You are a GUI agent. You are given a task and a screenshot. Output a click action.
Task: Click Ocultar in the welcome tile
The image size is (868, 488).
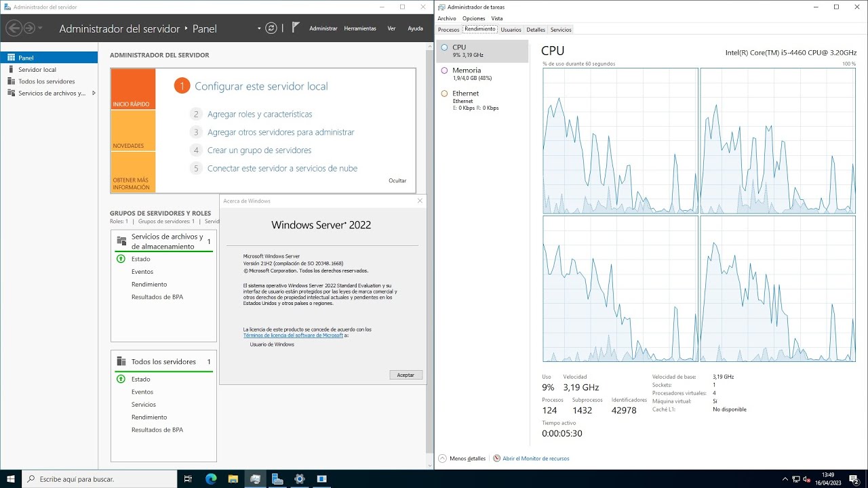(397, 180)
